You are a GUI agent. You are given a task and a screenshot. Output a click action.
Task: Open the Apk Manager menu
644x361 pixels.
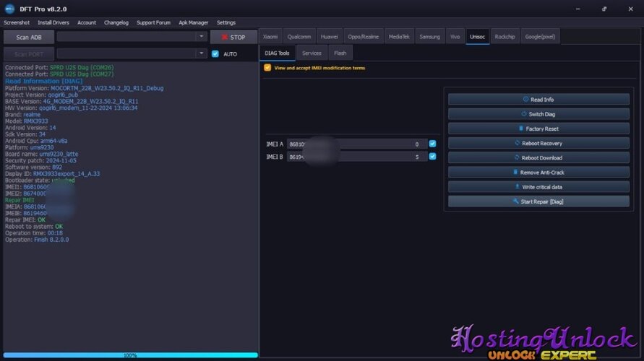pos(194,22)
